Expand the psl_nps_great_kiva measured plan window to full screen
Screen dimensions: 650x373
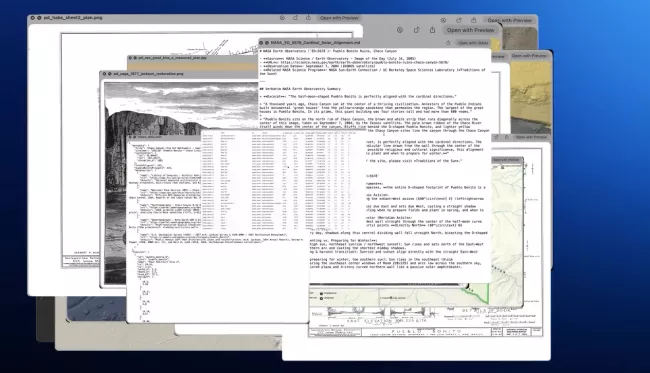point(135,58)
